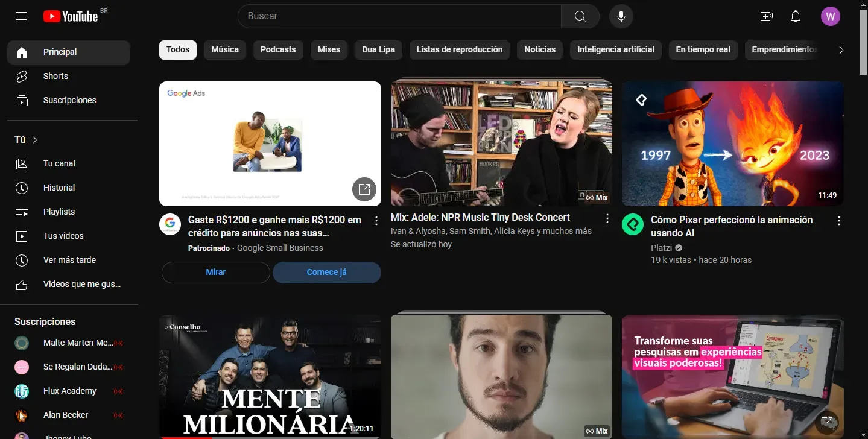Open options menu for Pixar video

(x=838, y=220)
